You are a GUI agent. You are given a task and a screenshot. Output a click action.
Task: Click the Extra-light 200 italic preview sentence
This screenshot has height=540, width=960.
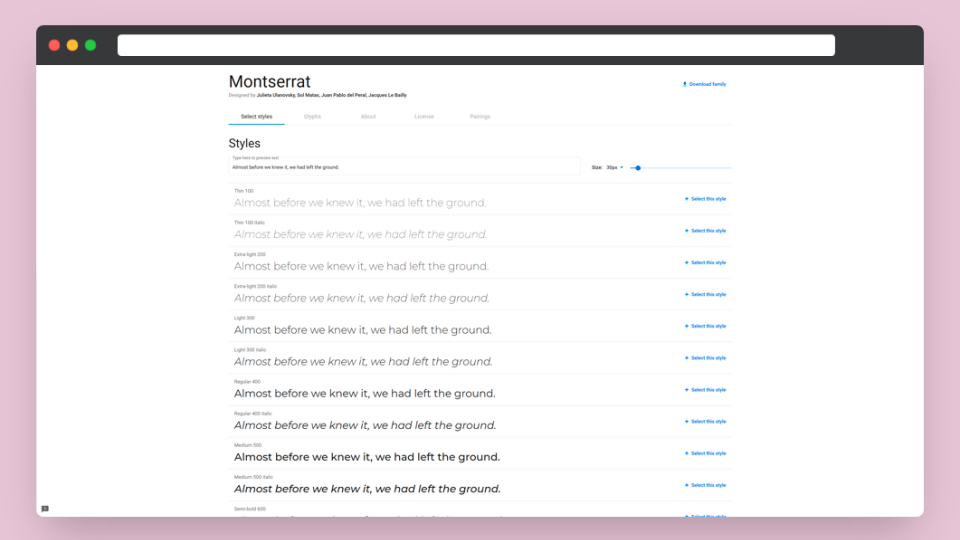[362, 298]
